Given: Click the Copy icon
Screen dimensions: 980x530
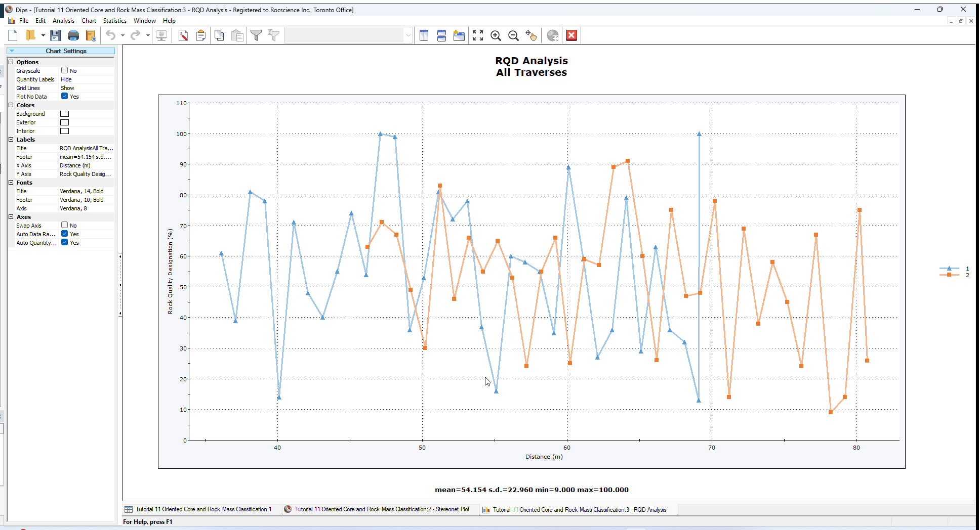Looking at the screenshot, I should [x=219, y=35].
